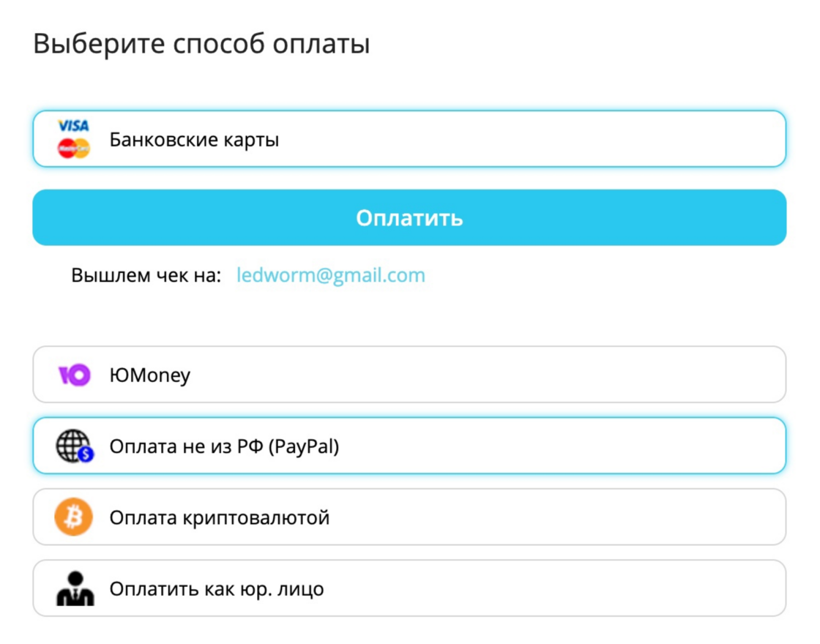820x644 pixels.
Task: Click the MasterCard logo icon
Action: (73, 149)
